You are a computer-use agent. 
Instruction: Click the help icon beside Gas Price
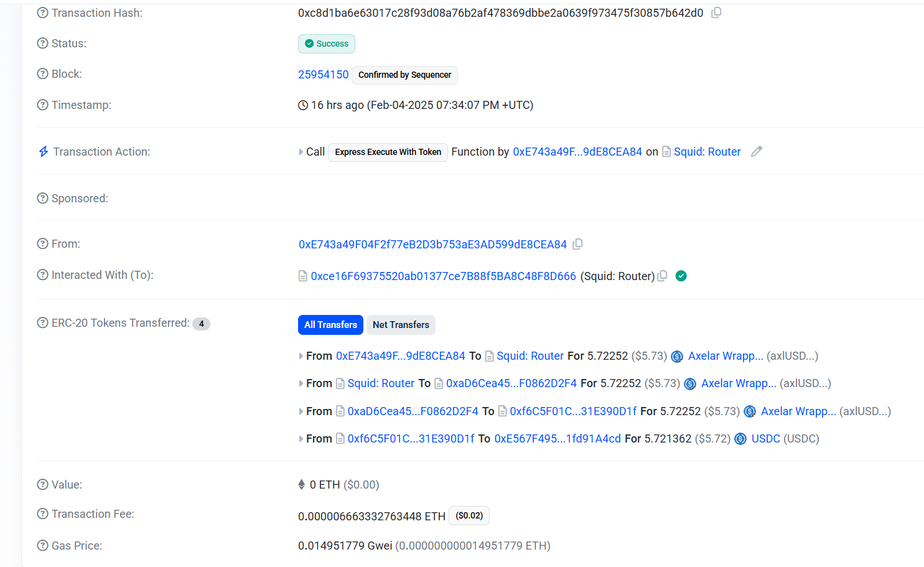[42, 546]
